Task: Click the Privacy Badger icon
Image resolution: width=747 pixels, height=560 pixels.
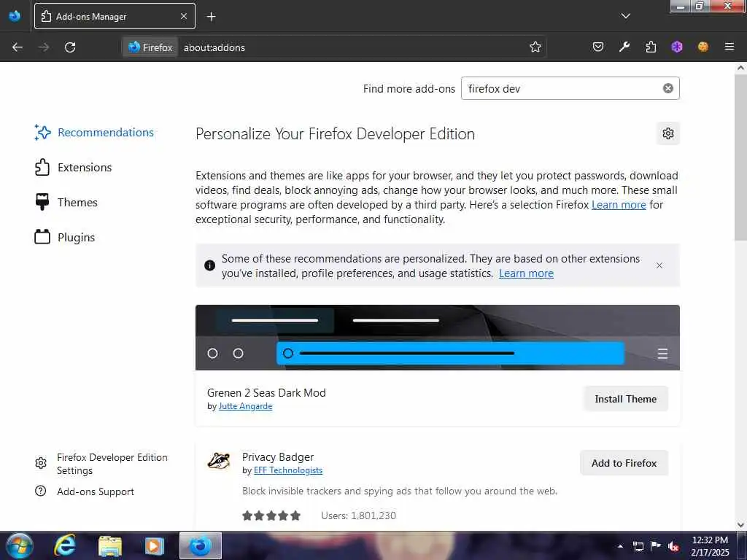Action: coord(219,461)
